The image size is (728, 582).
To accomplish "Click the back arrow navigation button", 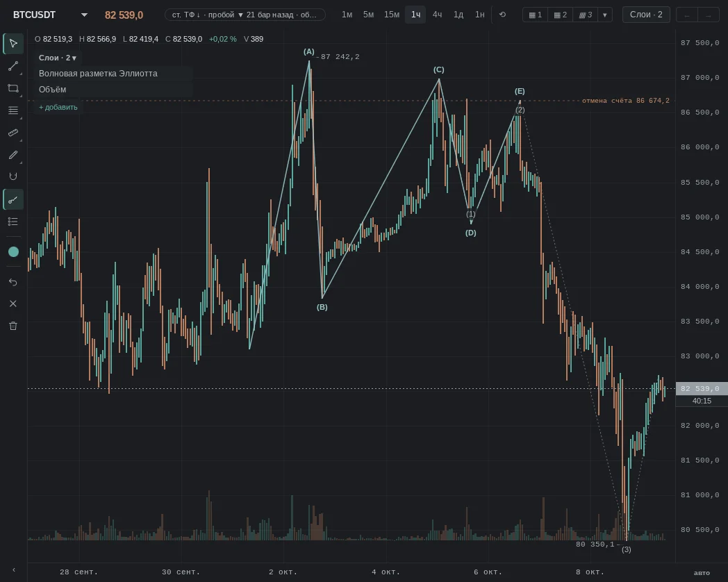I will click(687, 15).
